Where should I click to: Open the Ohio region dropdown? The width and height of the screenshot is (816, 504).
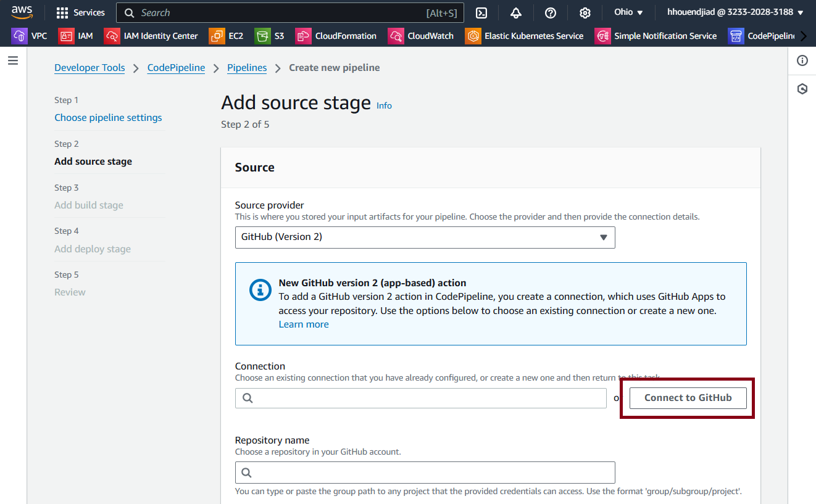[x=628, y=12]
